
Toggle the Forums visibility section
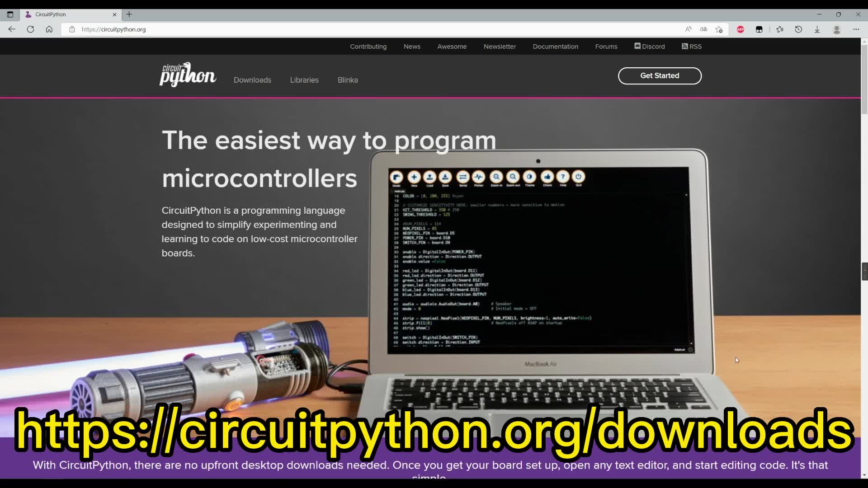[x=606, y=47]
